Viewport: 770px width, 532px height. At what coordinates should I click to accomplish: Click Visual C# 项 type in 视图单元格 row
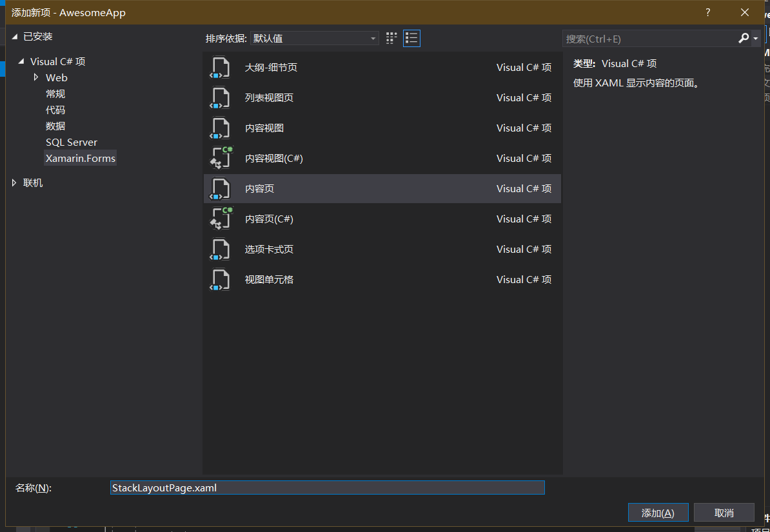coord(524,279)
